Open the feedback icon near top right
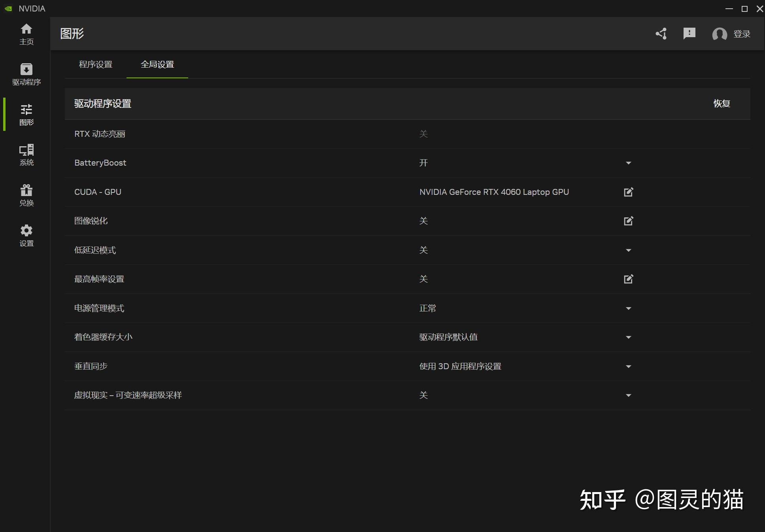This screenshot has height=532, width=765. (x=689, y=34)
